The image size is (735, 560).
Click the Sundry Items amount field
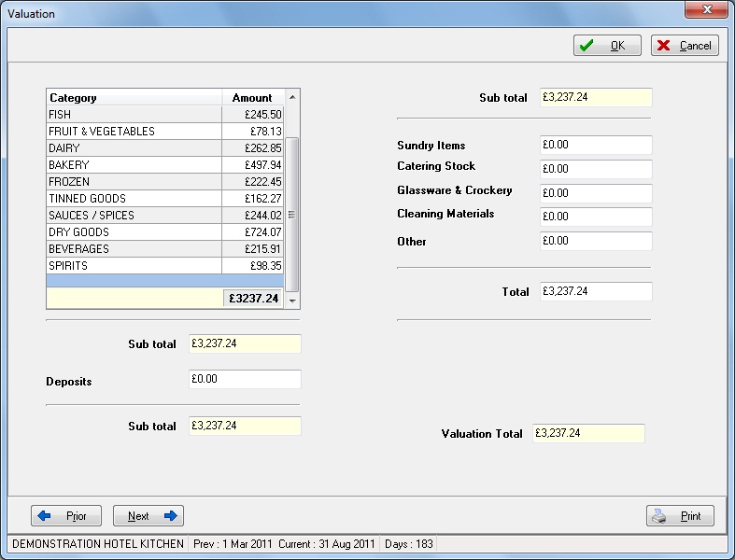tap(596, 145)
